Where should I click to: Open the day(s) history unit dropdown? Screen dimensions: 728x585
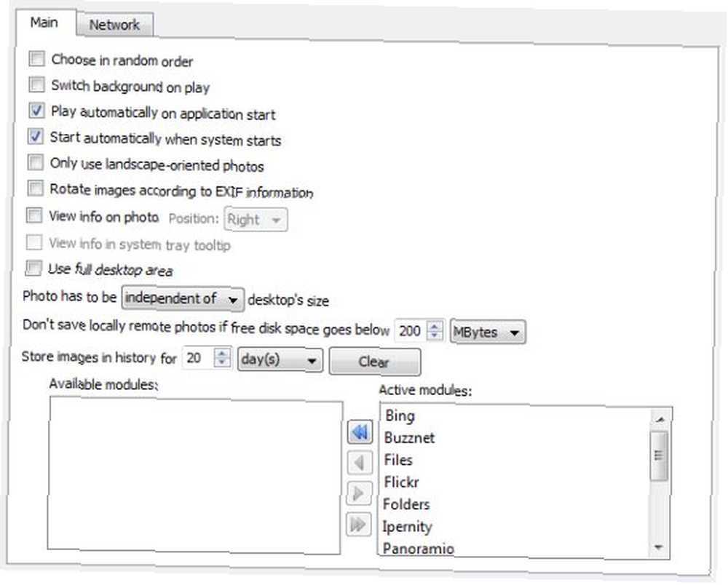click(280, 359)
